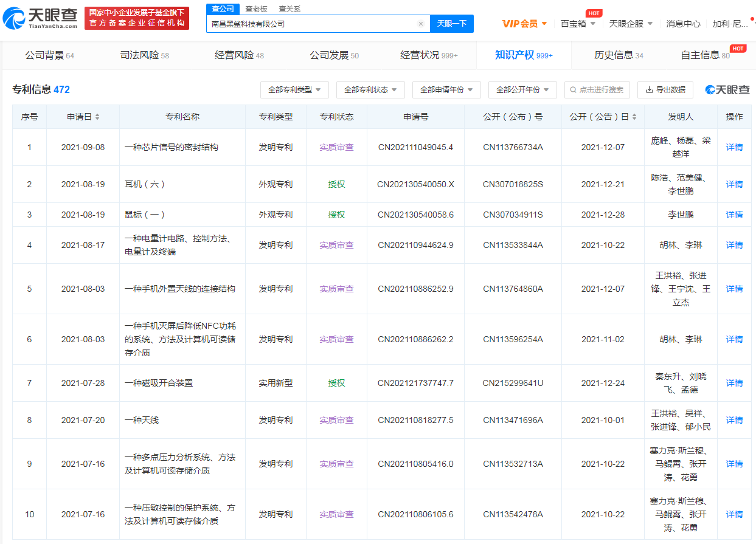
Task: Open the 百宝箱 dropdown menu
Action: [578, 24]
